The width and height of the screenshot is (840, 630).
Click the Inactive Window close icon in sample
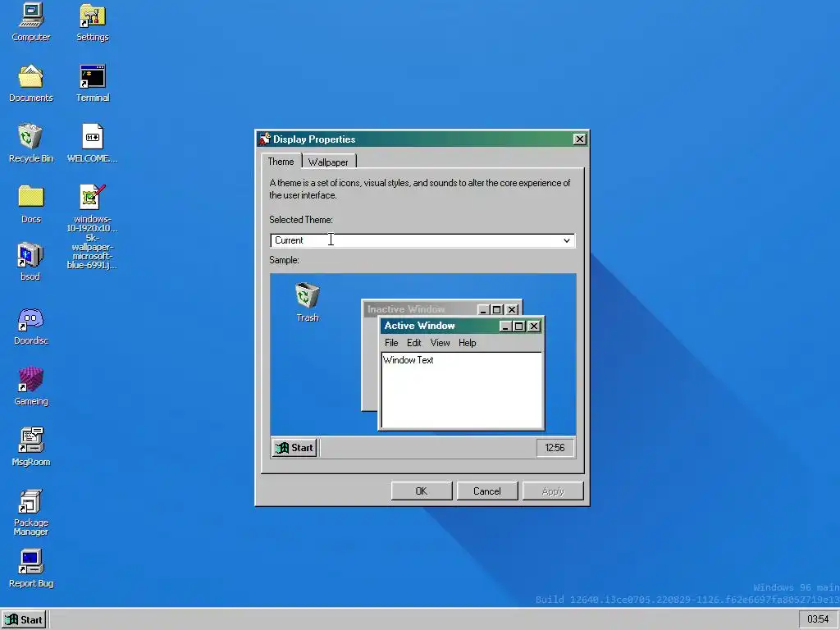tap(512, 309)
